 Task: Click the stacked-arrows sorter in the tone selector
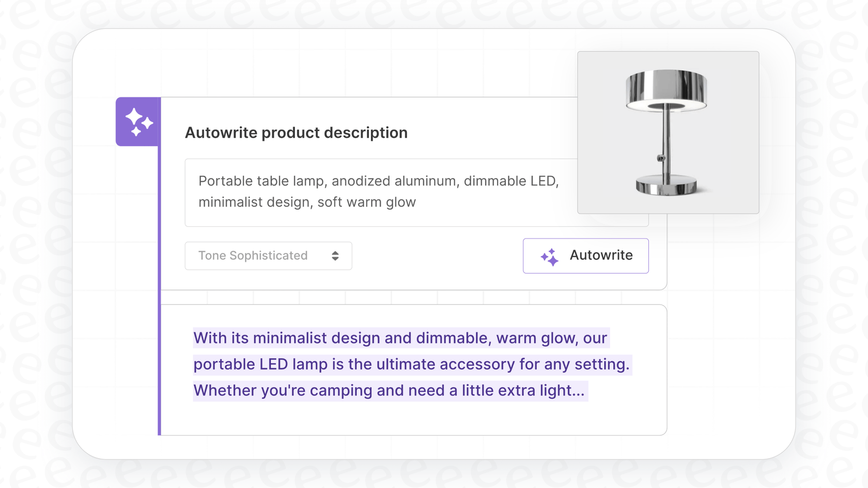click(335, 256)
